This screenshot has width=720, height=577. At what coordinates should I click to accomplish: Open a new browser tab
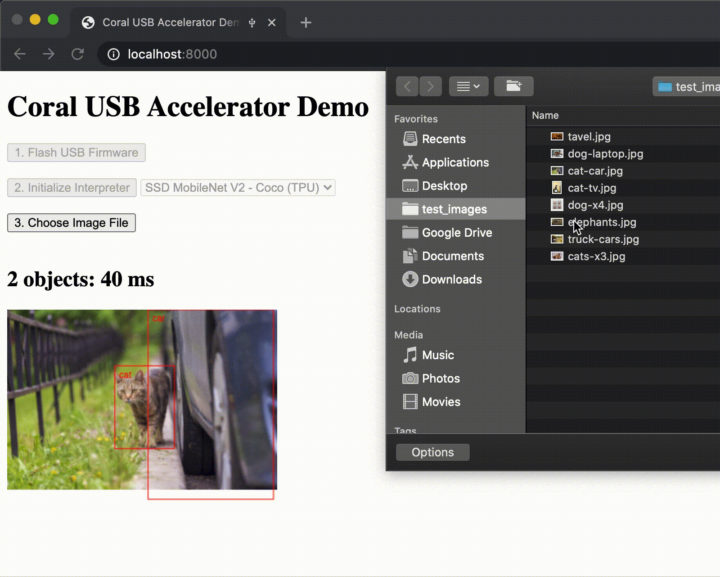pyautogui.click(x=306, y=22)
